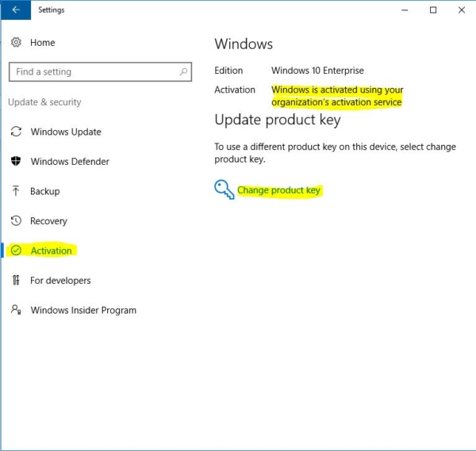Open the 'Change product key' link

[x=278, y=191]
